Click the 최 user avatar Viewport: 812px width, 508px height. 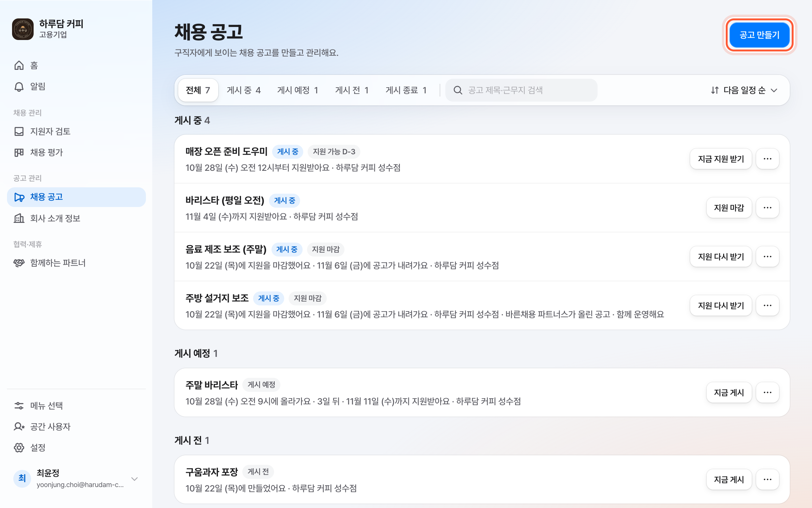point(22,478)
